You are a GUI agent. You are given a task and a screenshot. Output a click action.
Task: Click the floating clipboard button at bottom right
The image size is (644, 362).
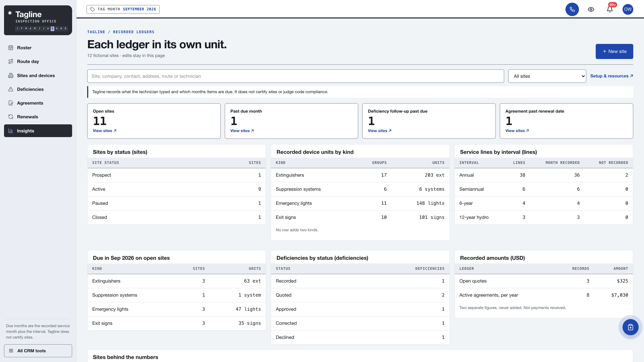coord(630,327)
